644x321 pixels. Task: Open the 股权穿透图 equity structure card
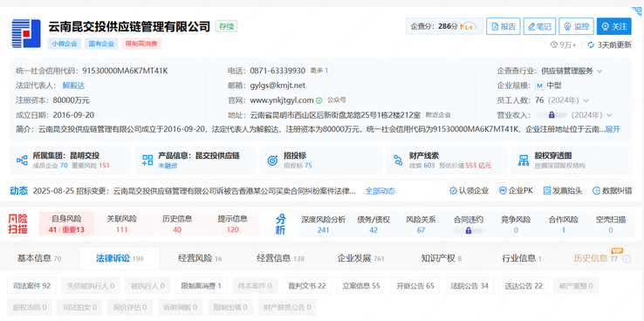pyautogui.click(x=572, y=160)
